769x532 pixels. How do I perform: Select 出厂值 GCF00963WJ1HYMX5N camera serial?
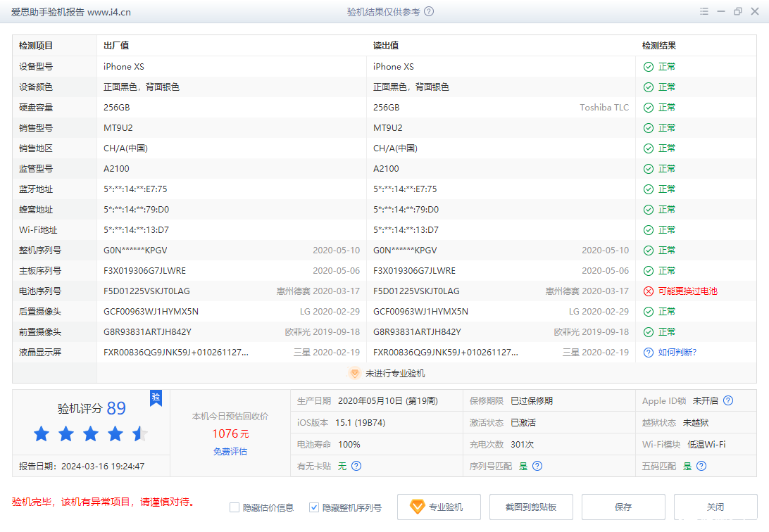tap(151, 312)
